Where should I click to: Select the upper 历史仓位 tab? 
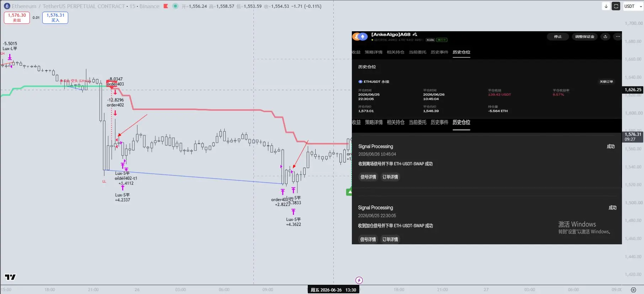461,52
